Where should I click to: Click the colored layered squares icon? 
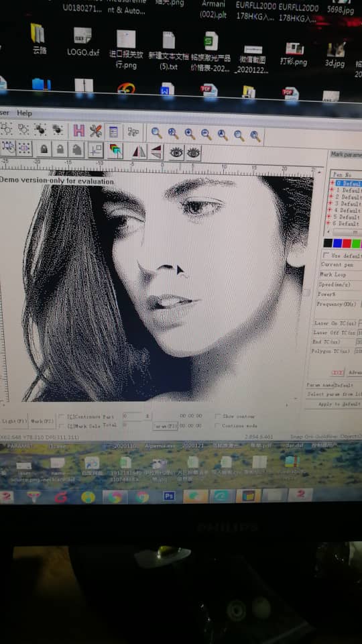[x=116, y=151]
